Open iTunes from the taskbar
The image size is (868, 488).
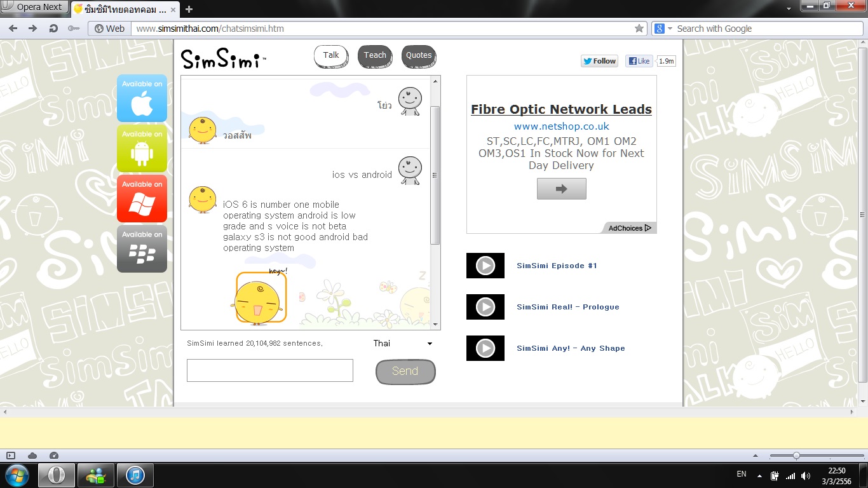[135, 475]
